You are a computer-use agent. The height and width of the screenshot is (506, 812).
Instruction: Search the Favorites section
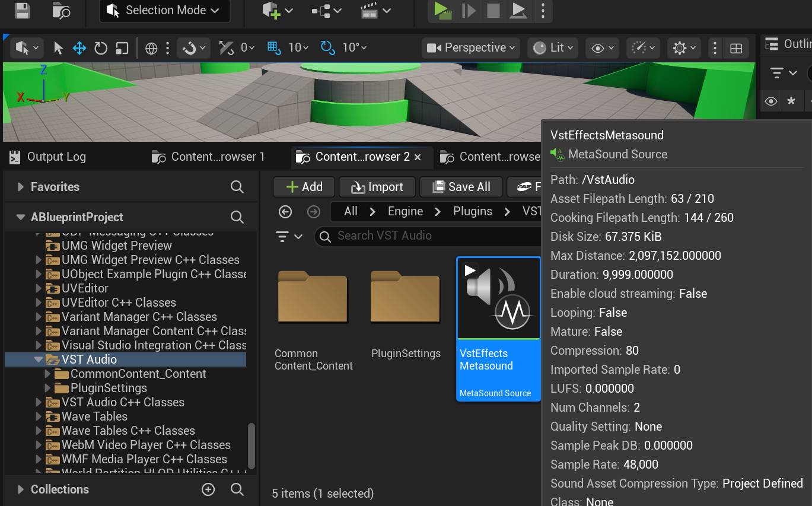tap(237, 187)
